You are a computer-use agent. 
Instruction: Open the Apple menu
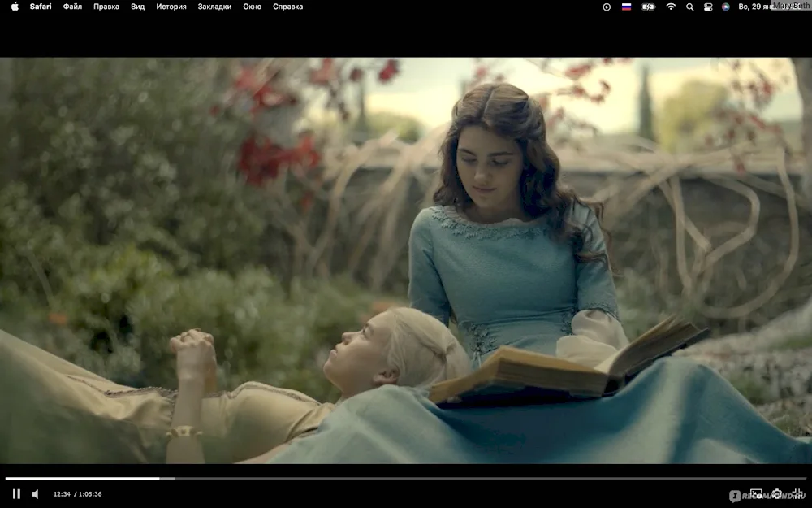coord(15,7)
